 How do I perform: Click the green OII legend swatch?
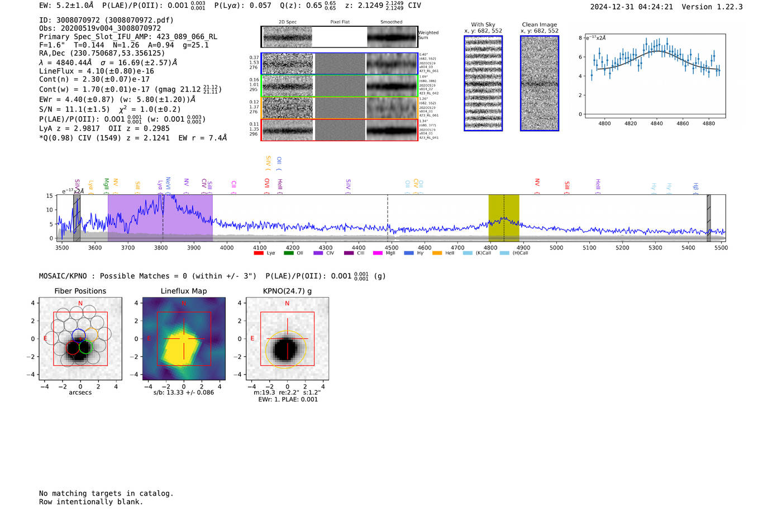click(288, 253)
